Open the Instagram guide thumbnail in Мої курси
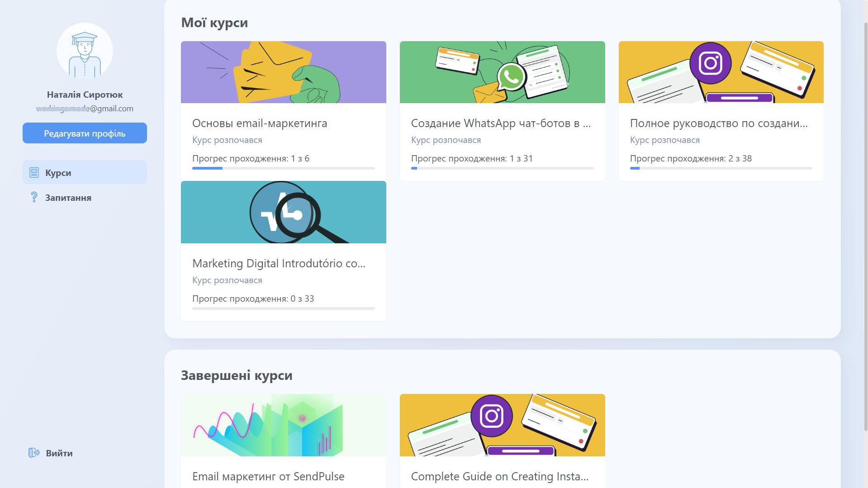Image resolution: width=868 pixels, height=488 pixels. [721, 72]
